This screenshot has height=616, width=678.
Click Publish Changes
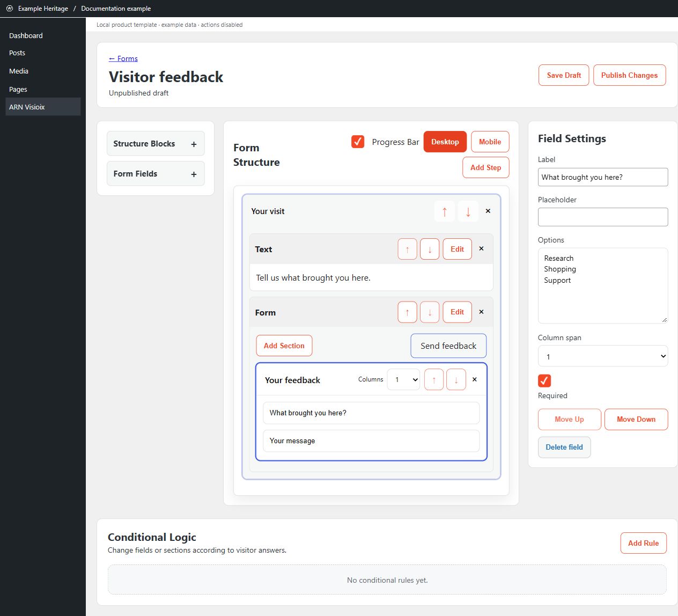coord(629,75)
